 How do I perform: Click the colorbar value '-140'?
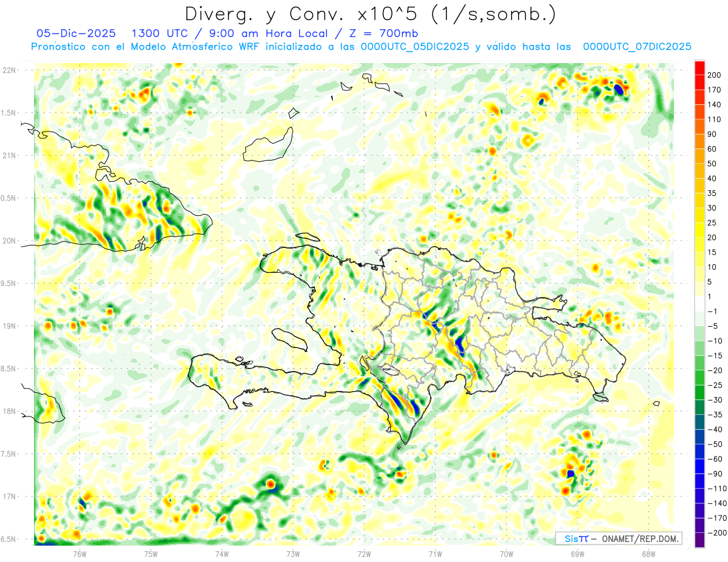pos(718,503)
